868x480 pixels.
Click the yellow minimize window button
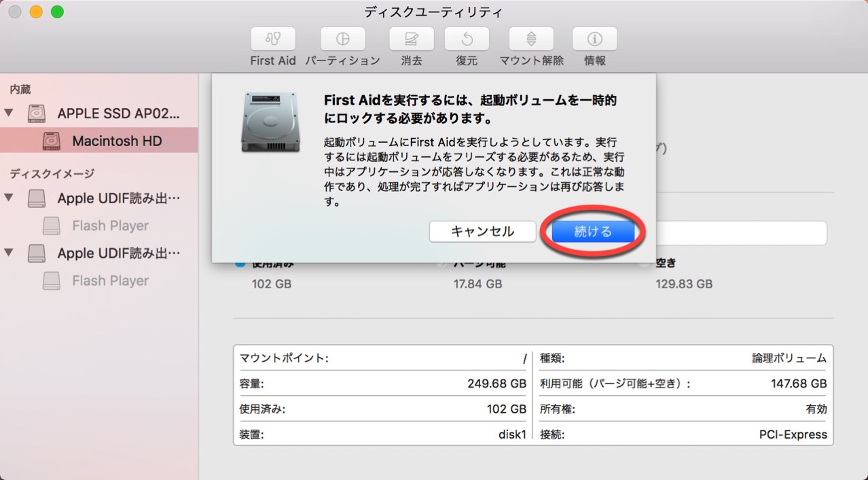tap(36, 12)
